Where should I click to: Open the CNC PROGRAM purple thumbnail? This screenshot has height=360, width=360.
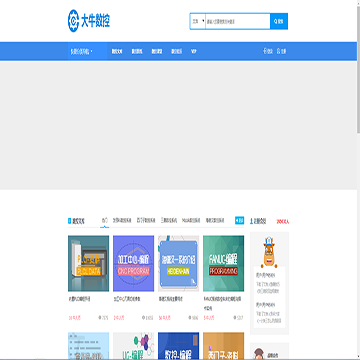(x=133, y=263)
